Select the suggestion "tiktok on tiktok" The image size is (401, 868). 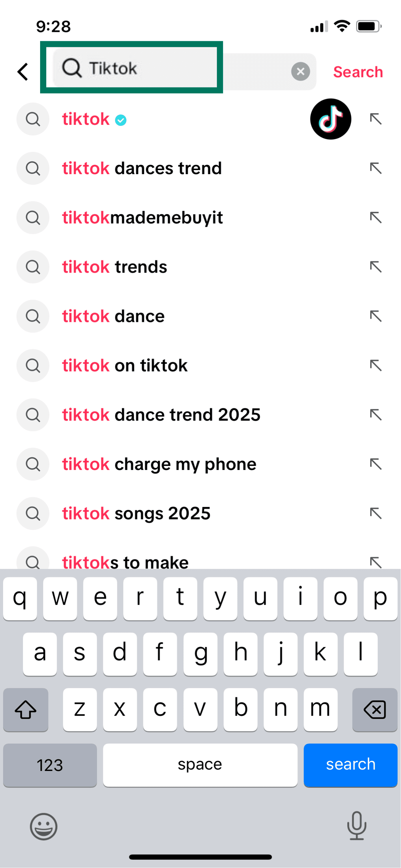click(124, 365)
